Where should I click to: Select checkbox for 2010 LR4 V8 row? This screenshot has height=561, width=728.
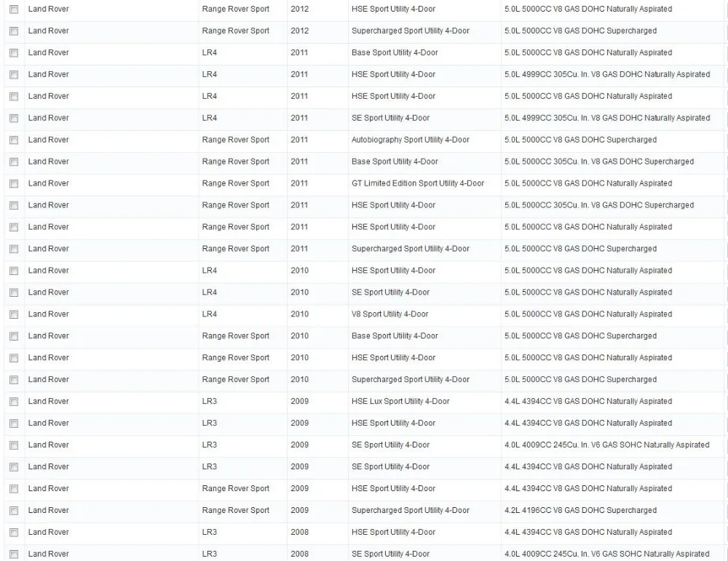point(14,314)
